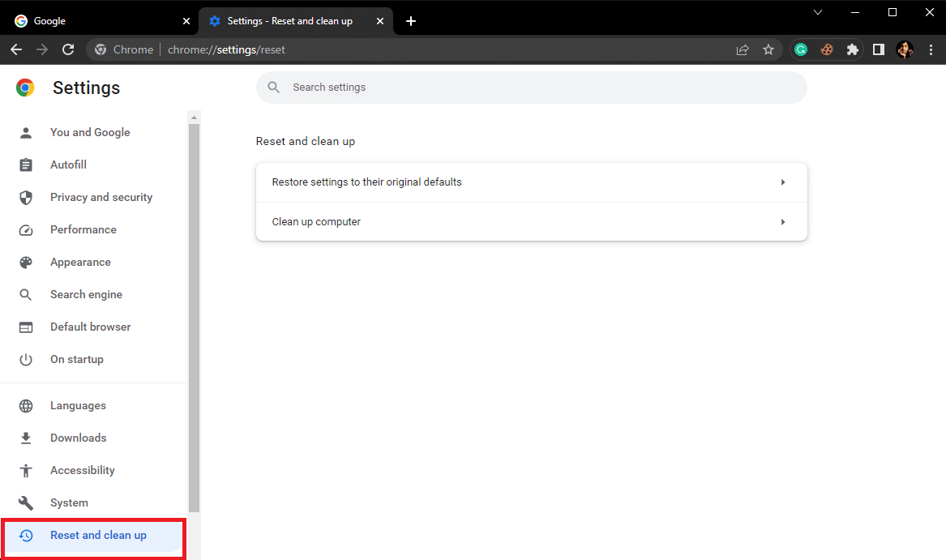Click the Search settings field
This screenshot has width=946, height=560.
click(x=532, y=88)
